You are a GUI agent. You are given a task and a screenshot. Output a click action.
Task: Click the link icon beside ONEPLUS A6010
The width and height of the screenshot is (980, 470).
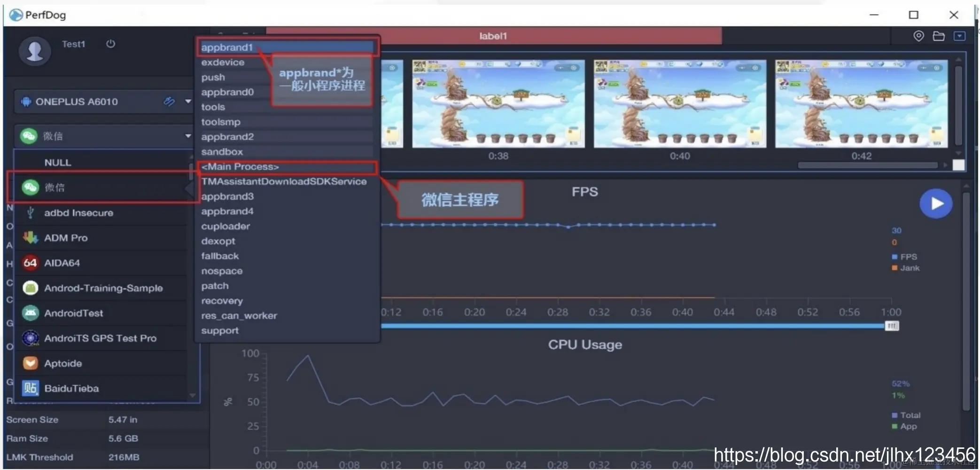tap(169, 101)
